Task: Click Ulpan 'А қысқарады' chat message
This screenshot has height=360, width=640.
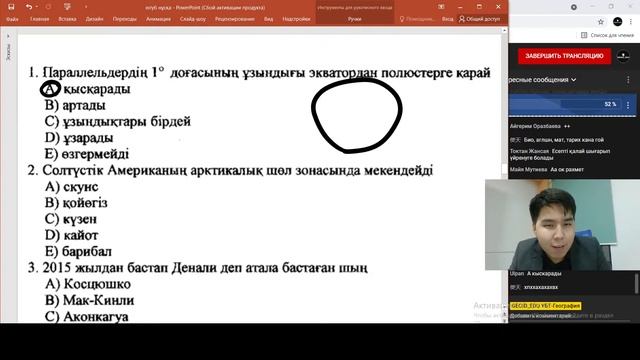Action: [536, 273]
